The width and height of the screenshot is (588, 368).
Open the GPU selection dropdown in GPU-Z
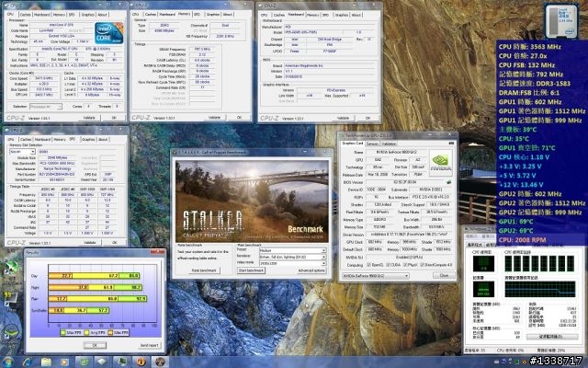(375, 276)
